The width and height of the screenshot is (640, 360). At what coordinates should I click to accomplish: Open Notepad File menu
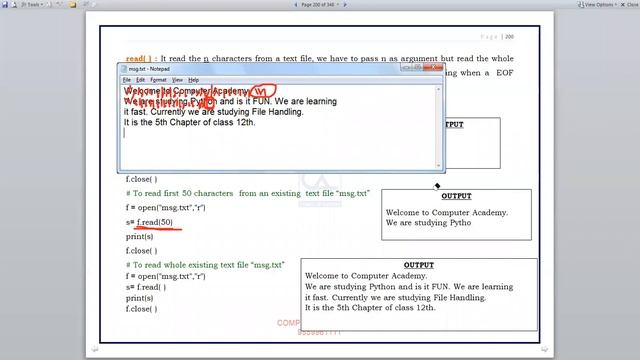[x=127, y=80]
